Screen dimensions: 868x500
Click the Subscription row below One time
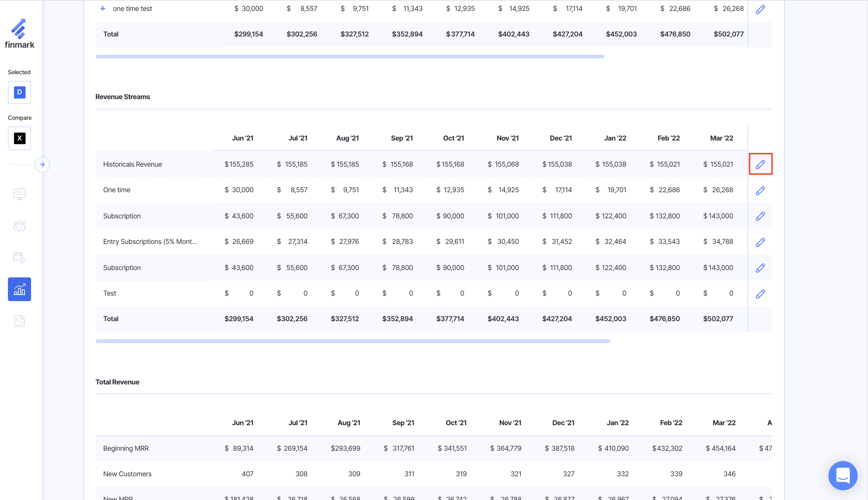[x=122, y=216]
